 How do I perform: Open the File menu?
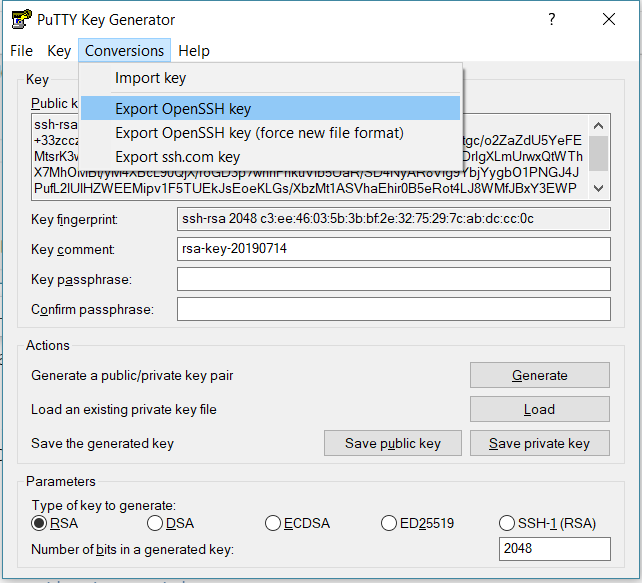click(x=21, y=51)
